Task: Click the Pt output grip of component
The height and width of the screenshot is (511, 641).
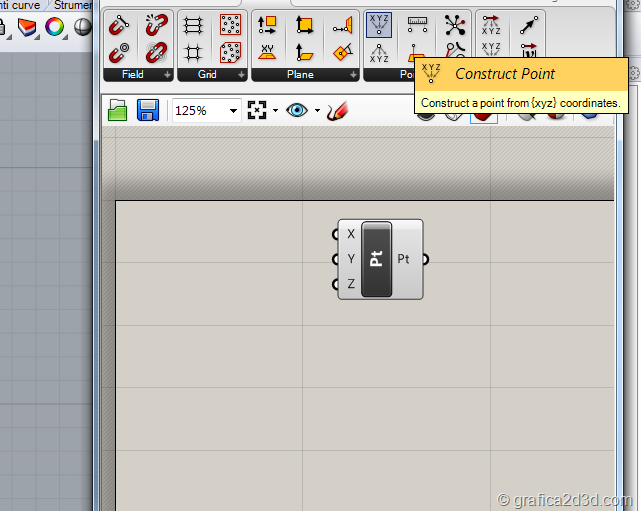Action: click(x=425, y=259)
